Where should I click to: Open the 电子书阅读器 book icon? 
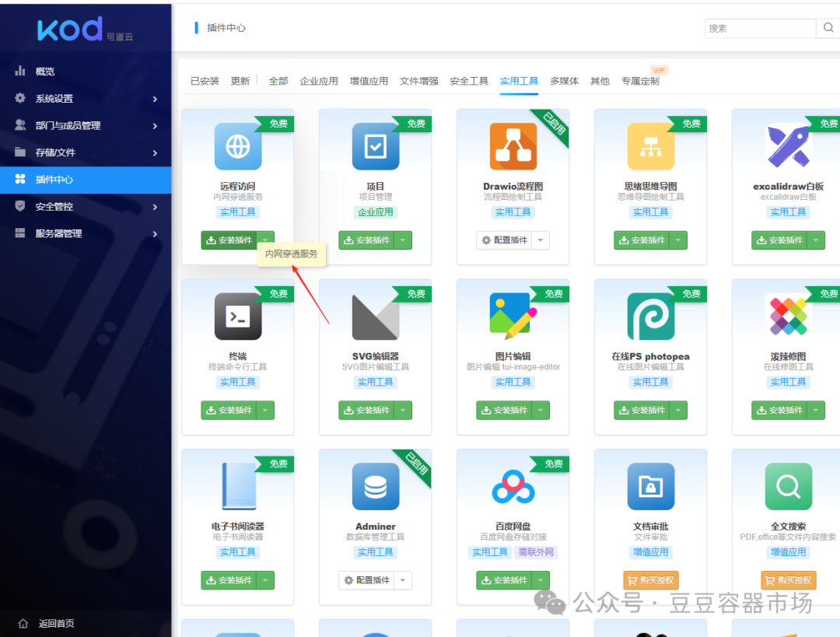(x=238, y=486)
